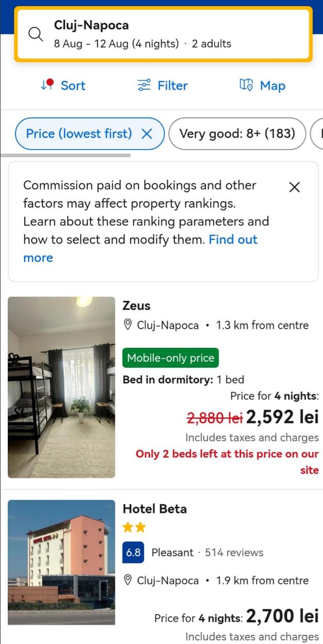Tap the search magnifier icon
This screenshot has width=323, height=644.
[36, 35]
